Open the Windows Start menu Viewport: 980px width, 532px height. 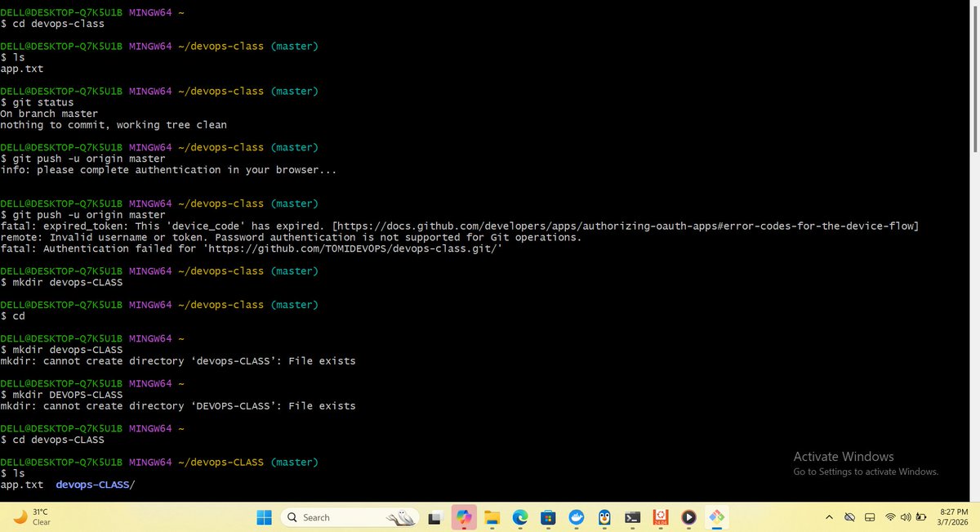pyautogui.click(x=265, y=517)
